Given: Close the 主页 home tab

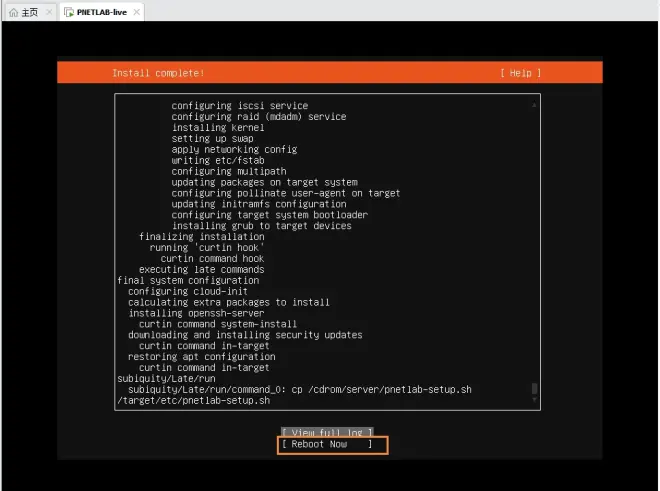Looking at the screenshot, I should tap(49, 12).
